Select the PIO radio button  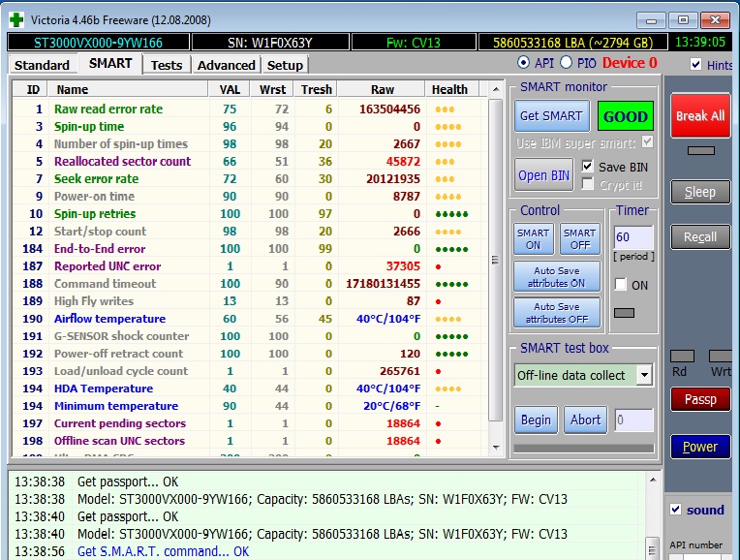tap(566, 62)
